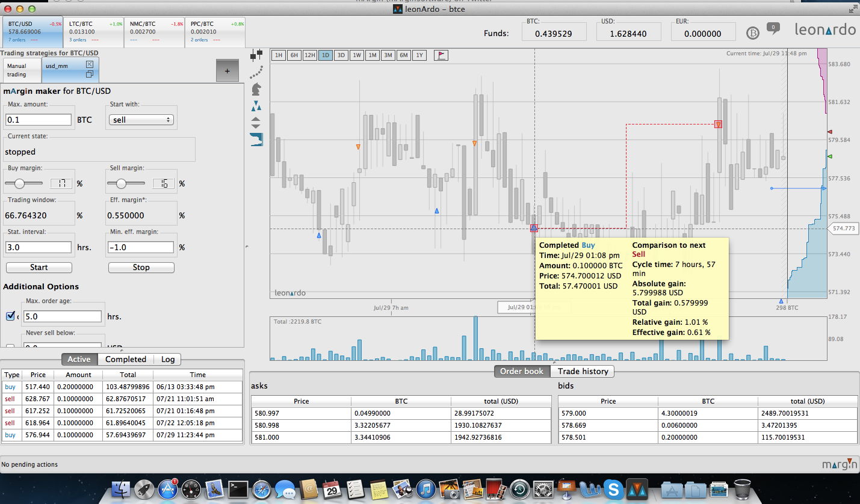The height and width of the screenshot is (504, 860).
Task: Select the active buy order at 517.440
Action: [122, 387]
